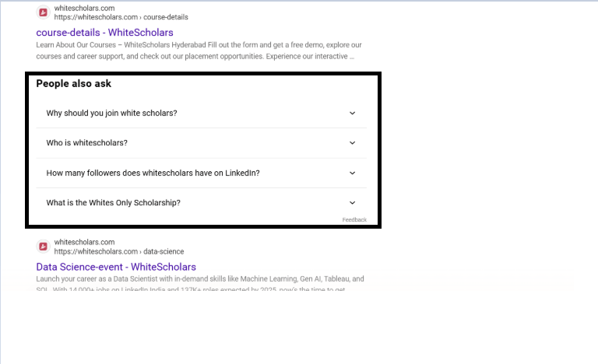The width and height of the screenshot is (598, 364).
Task: Open the 'Data Science-event - WhiteScholars' title link
Action: click(116, 267)
